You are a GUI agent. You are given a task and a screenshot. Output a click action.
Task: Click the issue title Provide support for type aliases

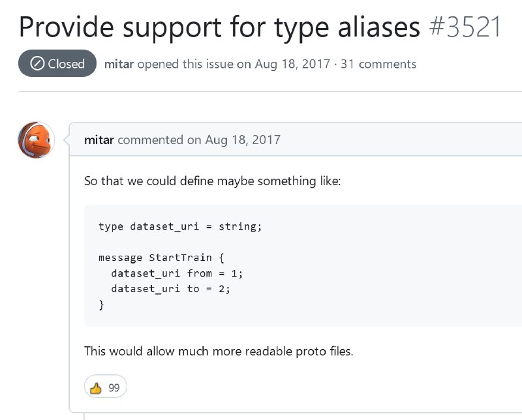219,28
